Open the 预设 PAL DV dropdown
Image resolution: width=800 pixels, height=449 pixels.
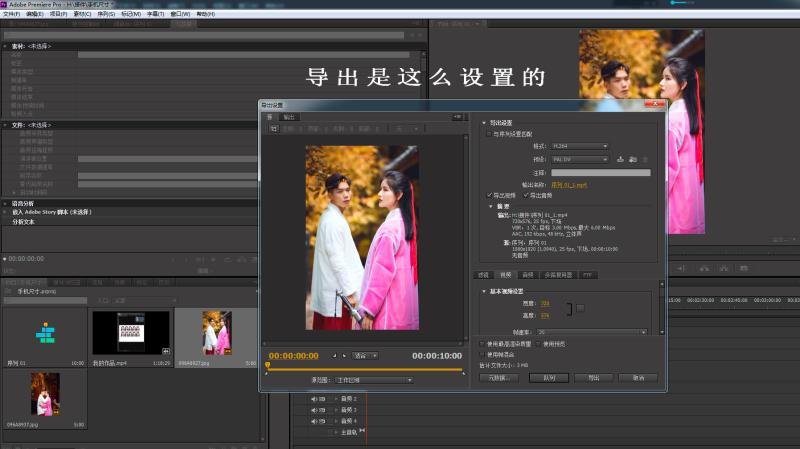coord(580,160)
